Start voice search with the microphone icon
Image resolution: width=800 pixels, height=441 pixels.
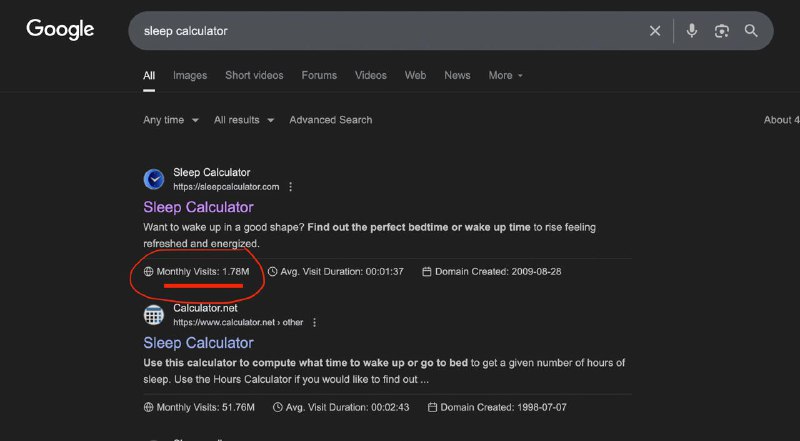[x=692, y=31]
